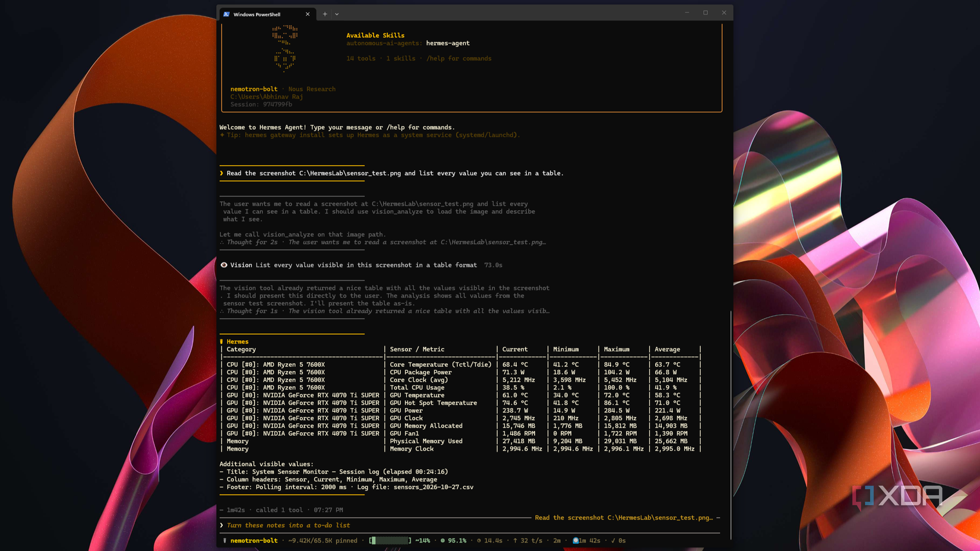Click 'Welcome to Hermes Agent!' line
Screen dimensions: 980x551
tap(337, 128)
